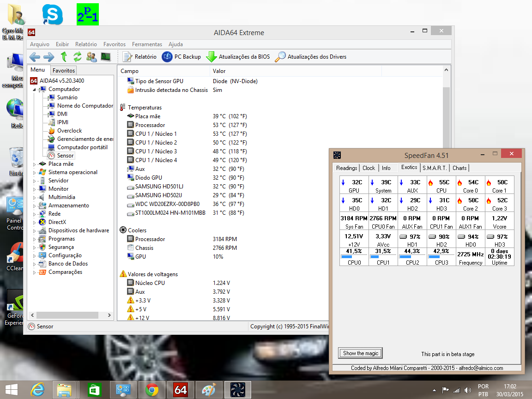Image resolution: width=532 pixels, height=399 pixels.
Task: Open SpeedFan Info tab
Action: pos(386,168)
